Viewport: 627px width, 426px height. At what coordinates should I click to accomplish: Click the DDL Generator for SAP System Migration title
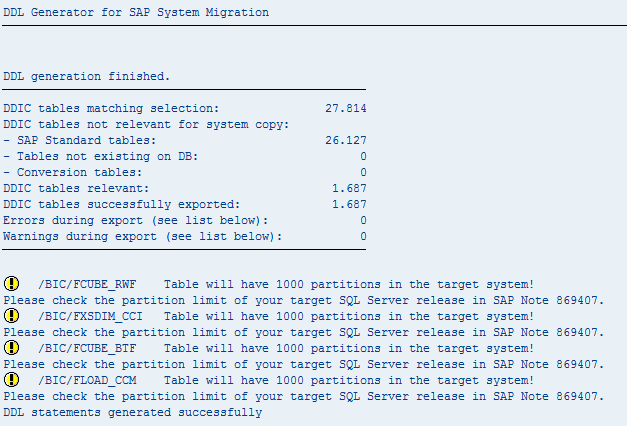tap(136, 12)
